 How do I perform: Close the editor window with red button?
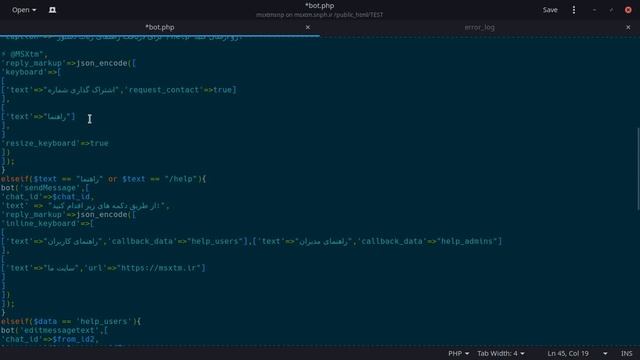coord(628,10)
